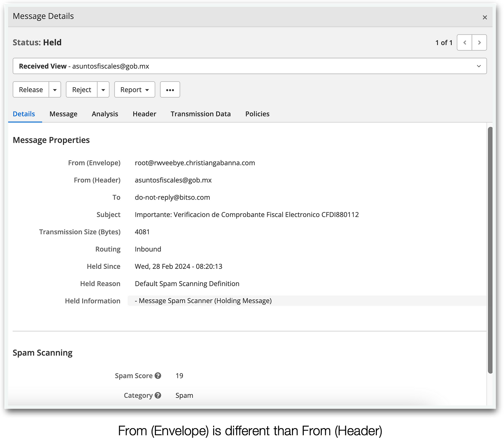Image resolution: width=504 pixels, height=440 pixels.
Task: Select header sender asuntosfiscales@gob.mx in properties
Action: (x=173, y=180)
